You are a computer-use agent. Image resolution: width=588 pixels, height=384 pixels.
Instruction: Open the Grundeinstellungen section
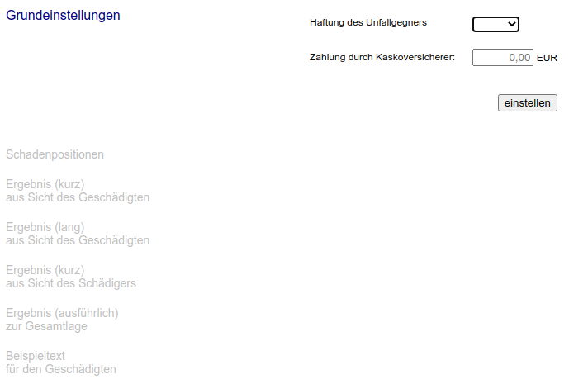(x=63, y=15)
